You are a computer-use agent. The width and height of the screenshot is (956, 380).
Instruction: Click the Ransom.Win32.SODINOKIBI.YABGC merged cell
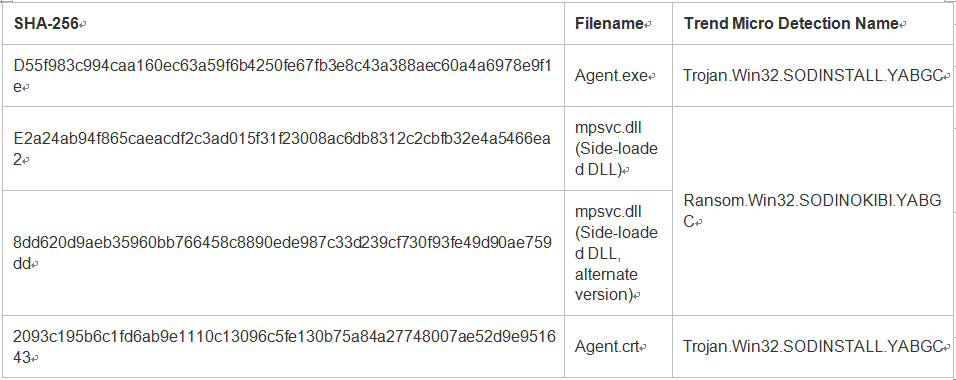click(813, 211)
